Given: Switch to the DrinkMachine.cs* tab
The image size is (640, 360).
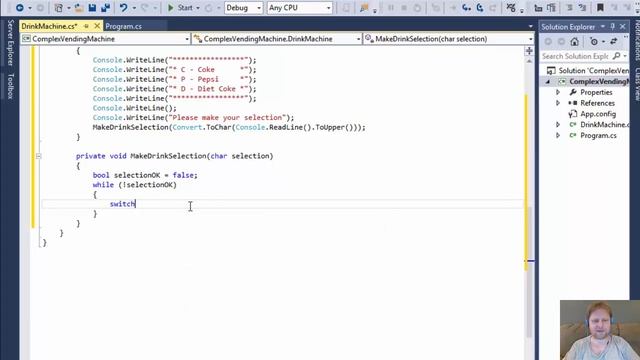Looking at the screenshot, I should pos(49,26).
